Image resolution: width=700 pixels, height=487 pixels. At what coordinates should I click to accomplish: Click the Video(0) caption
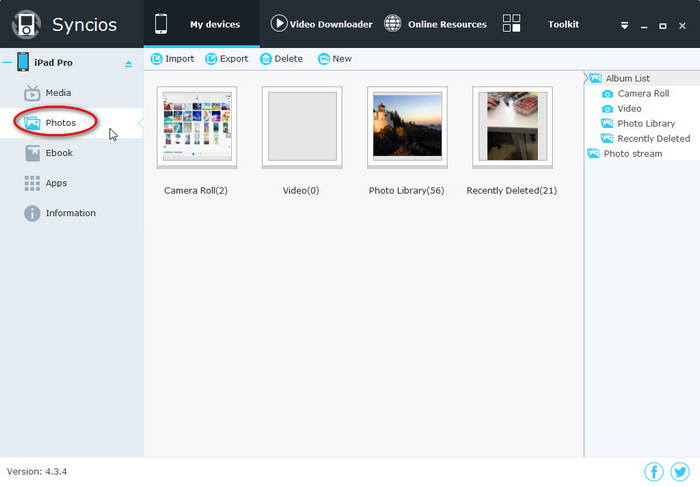pyautogui.click(x=301, y=191)
